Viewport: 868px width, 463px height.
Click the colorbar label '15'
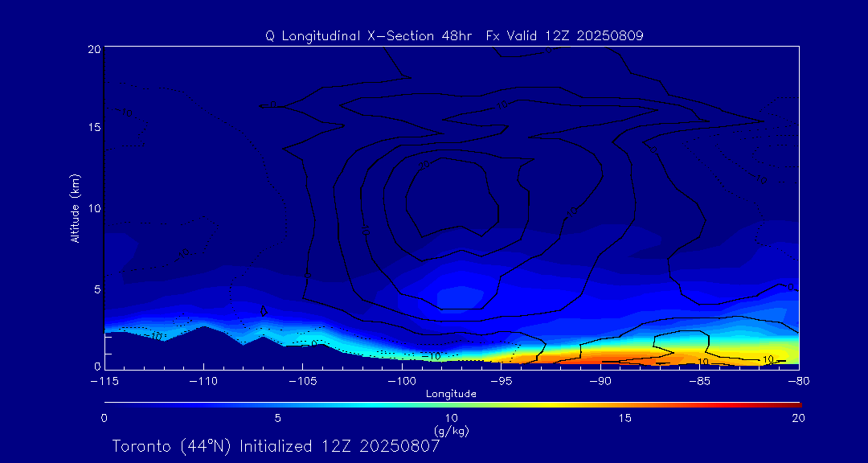pos(624,418)
